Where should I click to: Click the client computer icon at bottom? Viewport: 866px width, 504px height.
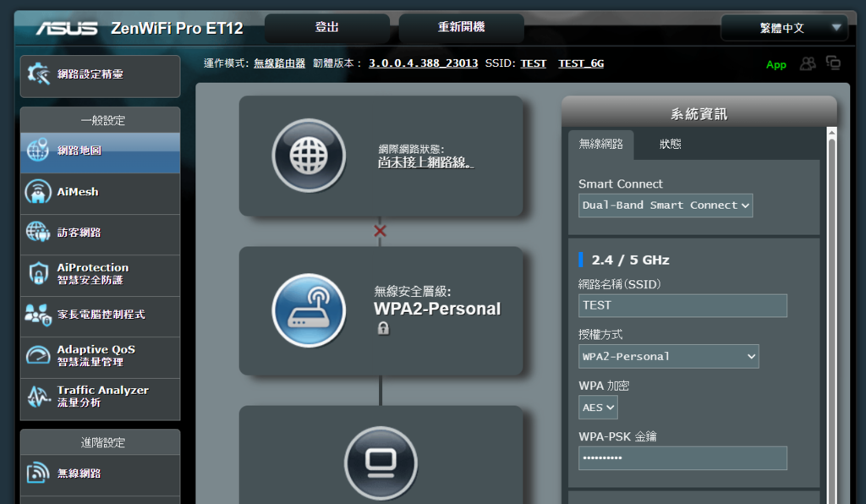click(381, 463)
